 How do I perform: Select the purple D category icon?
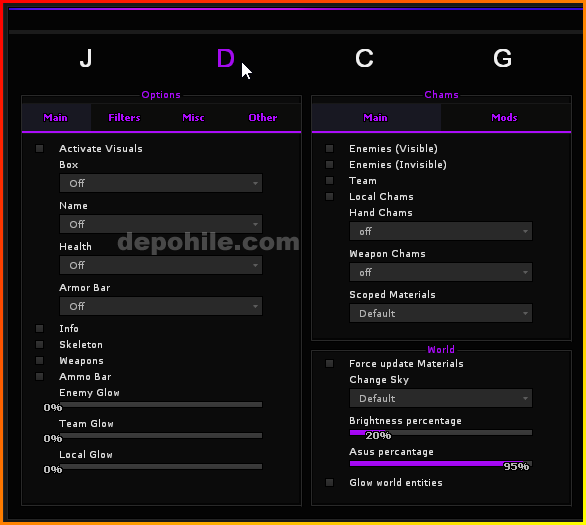tap(225, 58)
